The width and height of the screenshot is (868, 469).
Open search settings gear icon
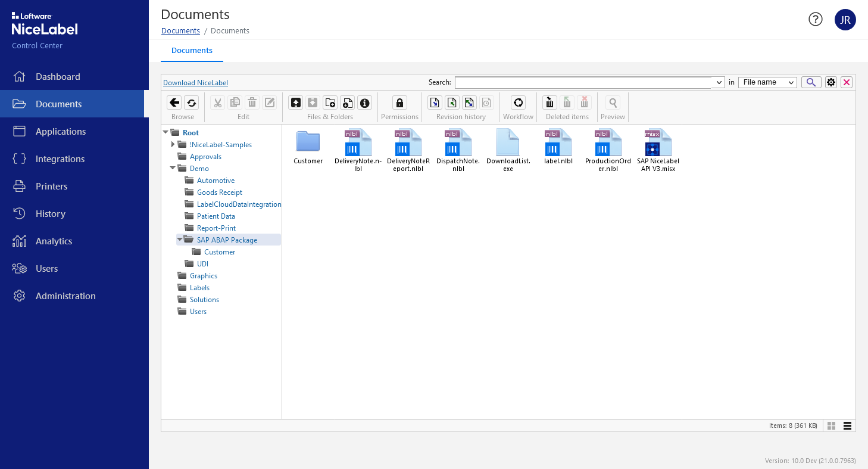pyautogui.click(x=831, y=82)
